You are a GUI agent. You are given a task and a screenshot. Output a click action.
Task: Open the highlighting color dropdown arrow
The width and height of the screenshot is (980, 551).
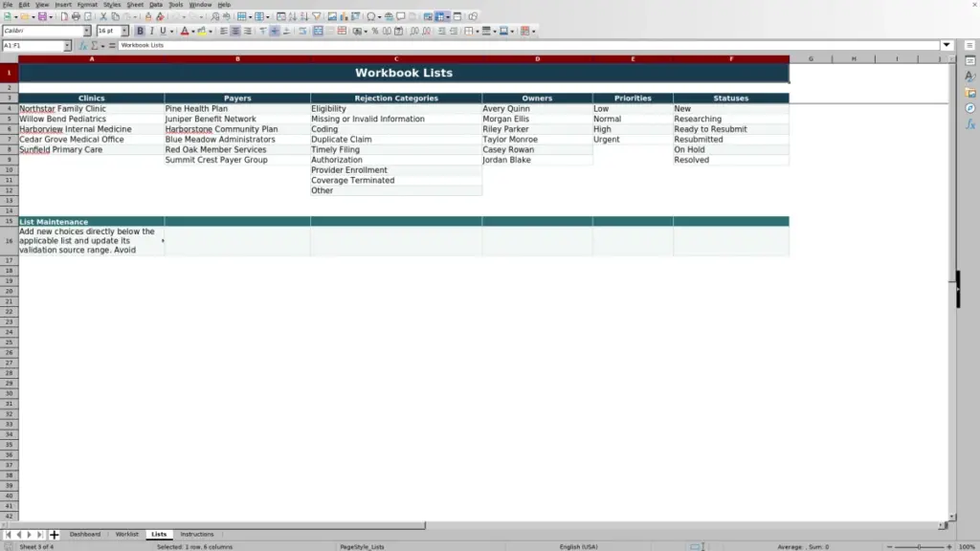click(x=211, y=32)
